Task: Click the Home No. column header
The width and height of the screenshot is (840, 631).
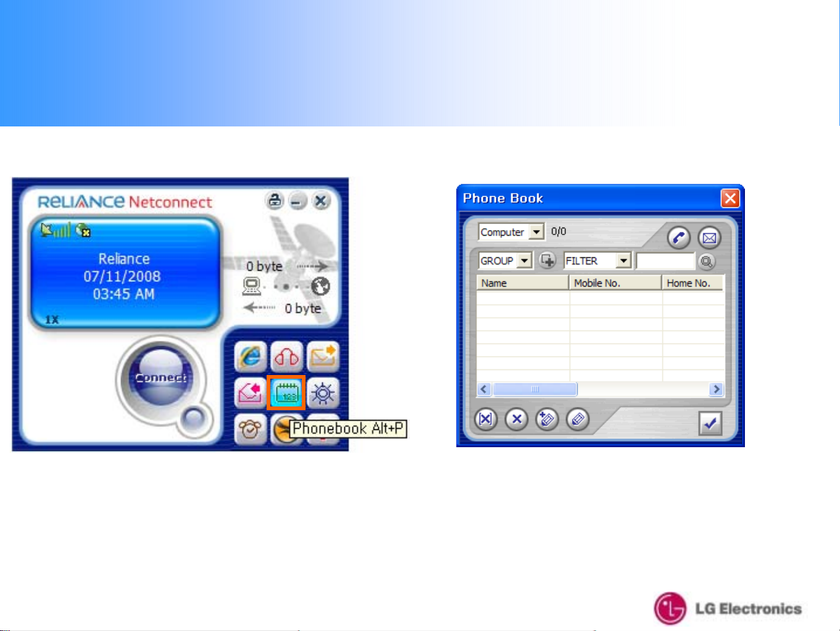Action: click(693, 283)
